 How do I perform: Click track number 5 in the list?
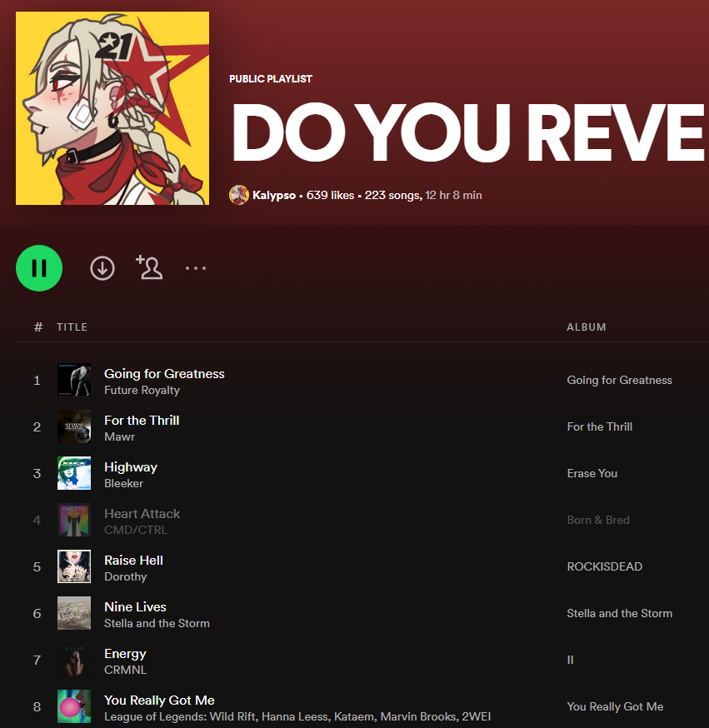(37, 567)
